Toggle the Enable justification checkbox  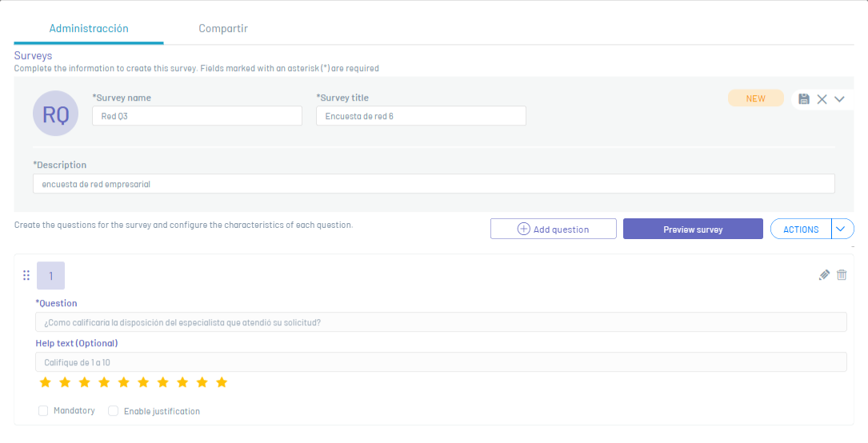113,411
